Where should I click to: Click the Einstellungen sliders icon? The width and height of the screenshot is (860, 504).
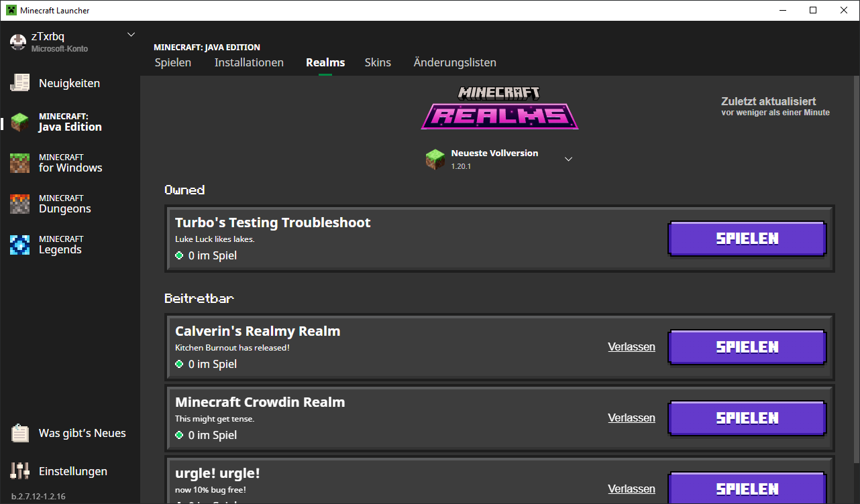click(20, 471)
